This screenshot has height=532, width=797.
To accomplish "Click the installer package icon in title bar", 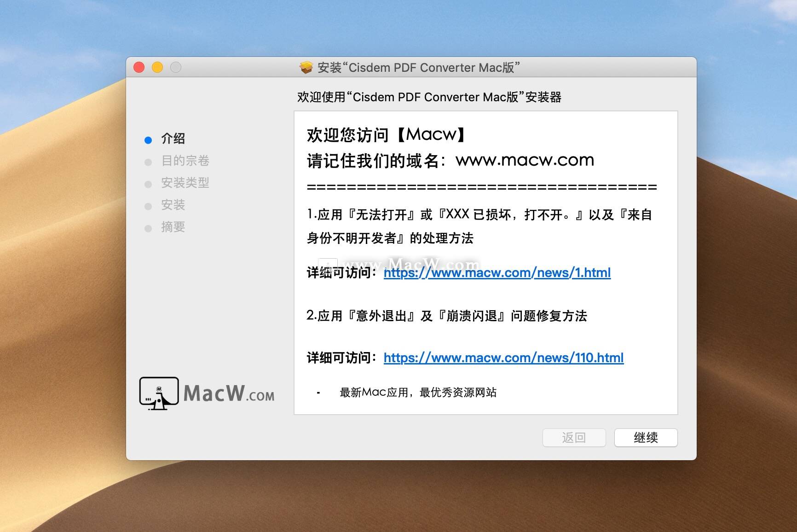I will pos(306,68).
